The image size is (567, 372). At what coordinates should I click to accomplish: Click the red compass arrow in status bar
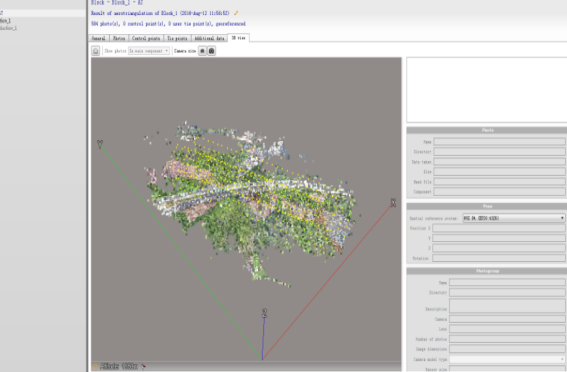pos(144,366)
